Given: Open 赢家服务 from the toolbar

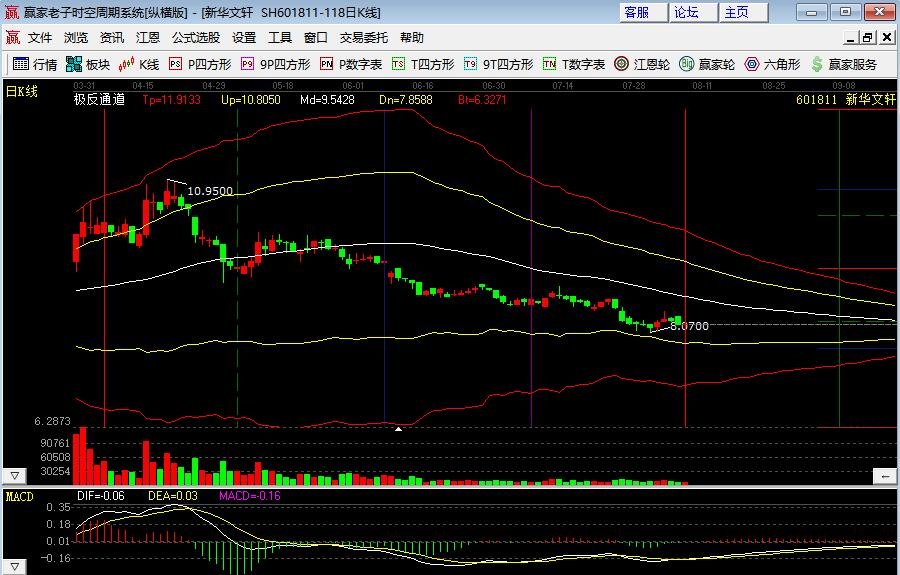Looking at the screenshot, I should [844, 64].
